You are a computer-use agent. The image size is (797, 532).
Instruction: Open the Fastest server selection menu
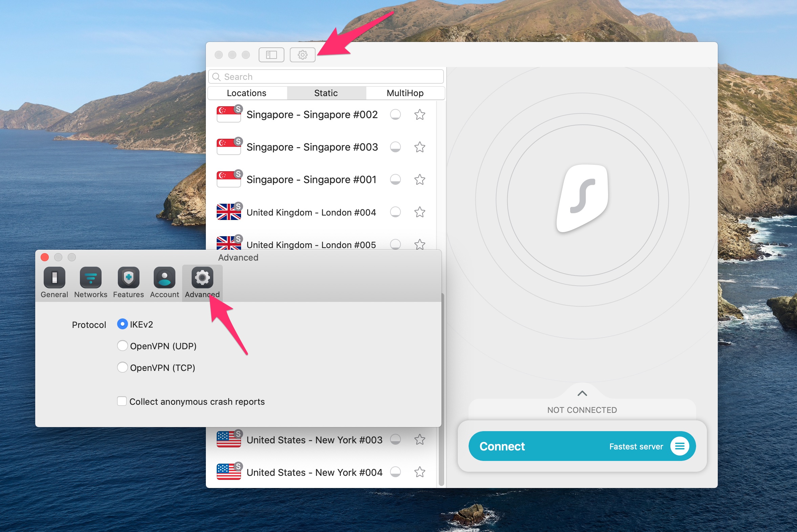click(x=679, y=446)
